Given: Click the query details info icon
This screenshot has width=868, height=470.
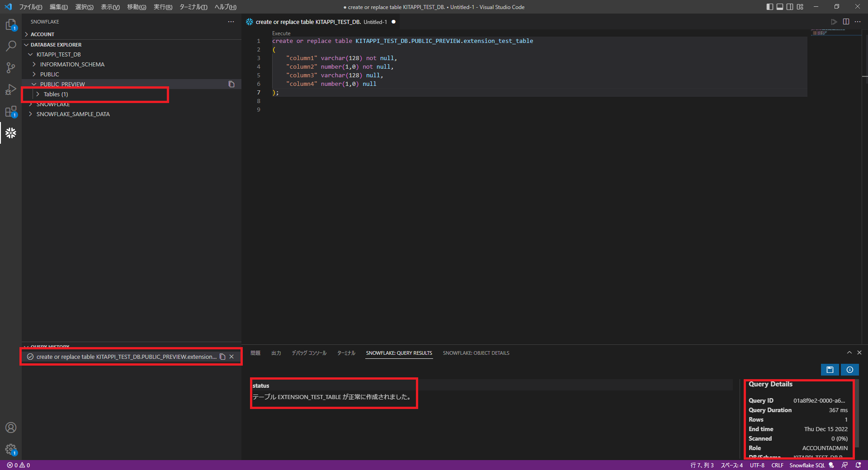Looking at the screenshot, I should click(849, 370).
